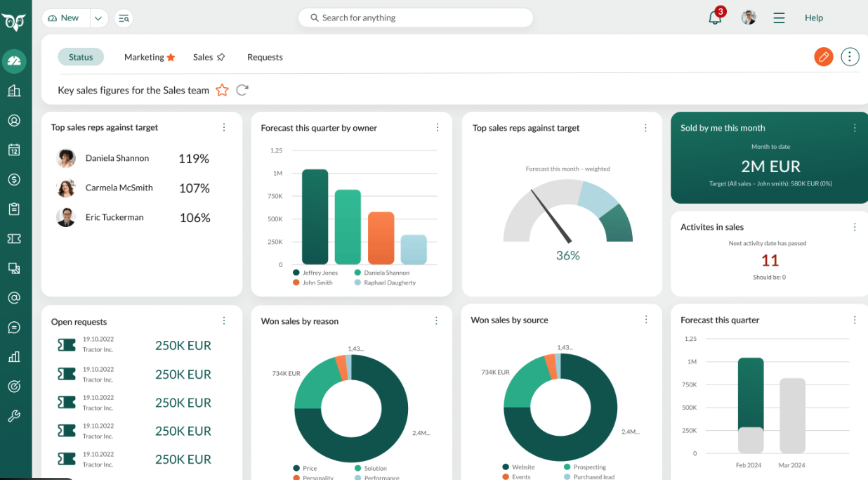Click the New button
Image resolution: width=868 pixels, height=480 pixels.
pos(65,18)
